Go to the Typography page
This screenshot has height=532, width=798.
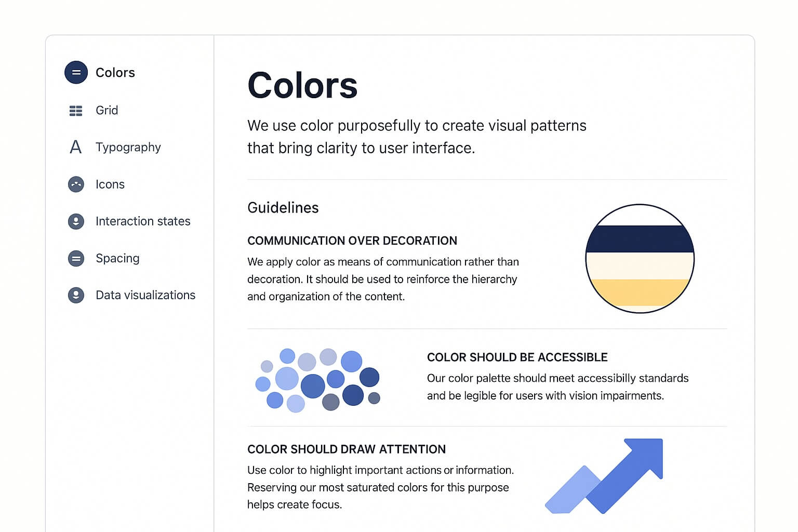128,148
